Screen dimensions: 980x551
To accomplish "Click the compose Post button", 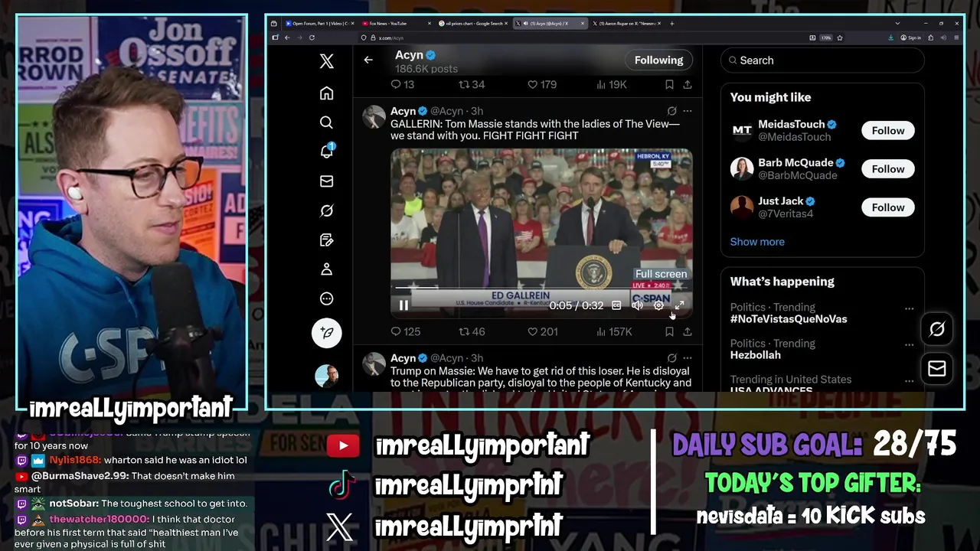I will 327,333.
